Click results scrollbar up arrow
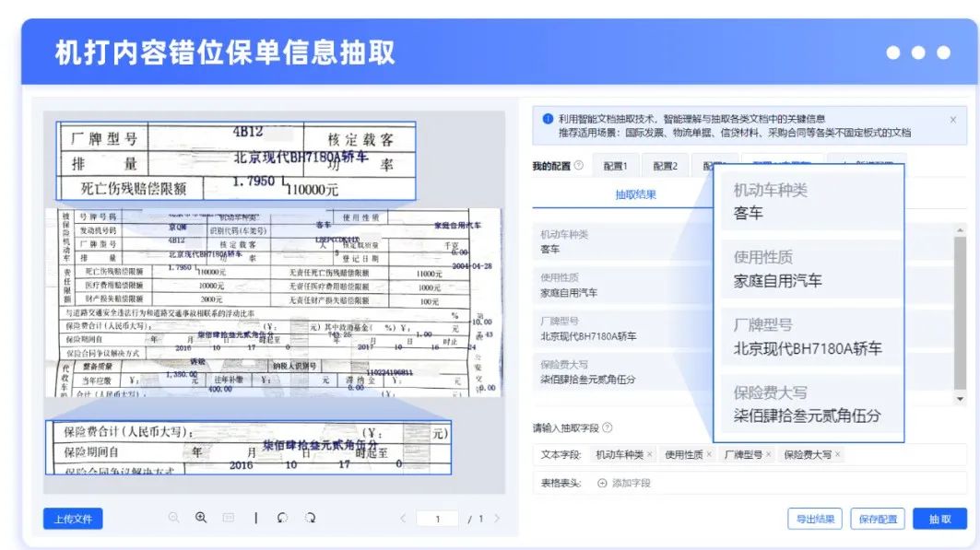 coord(960,230)
